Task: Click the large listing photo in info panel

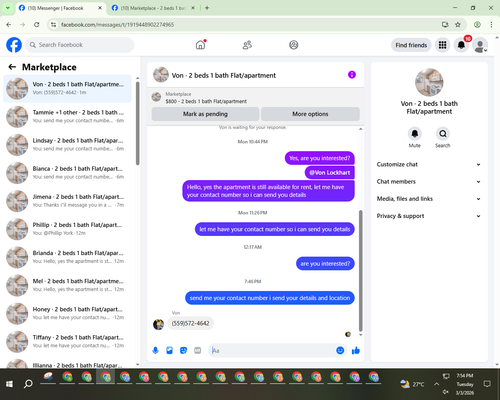Action: coord(429,82)
